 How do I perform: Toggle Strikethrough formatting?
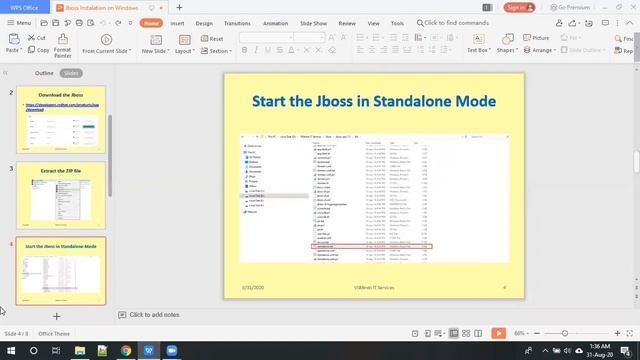280,50
